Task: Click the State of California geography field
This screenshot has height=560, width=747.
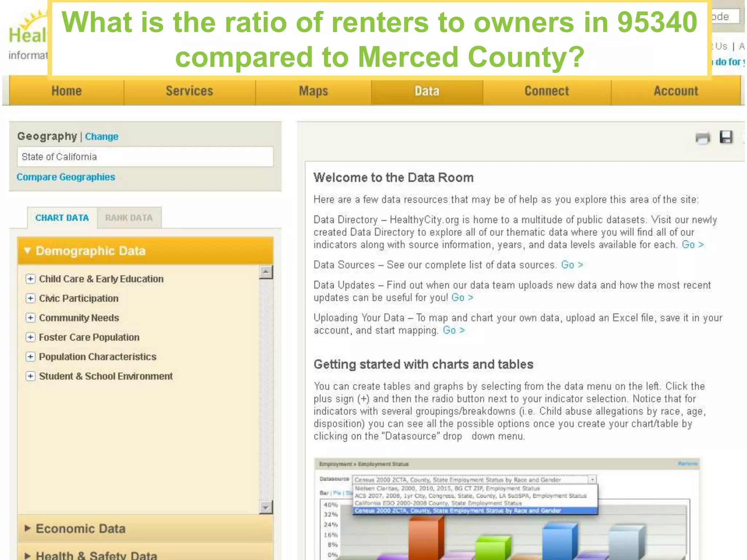Action: coord(145,157)
